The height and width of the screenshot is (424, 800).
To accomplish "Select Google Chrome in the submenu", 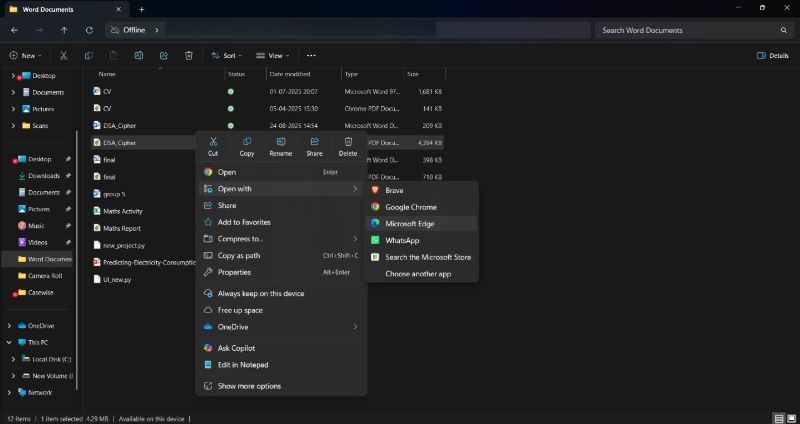I will [410, 207].
